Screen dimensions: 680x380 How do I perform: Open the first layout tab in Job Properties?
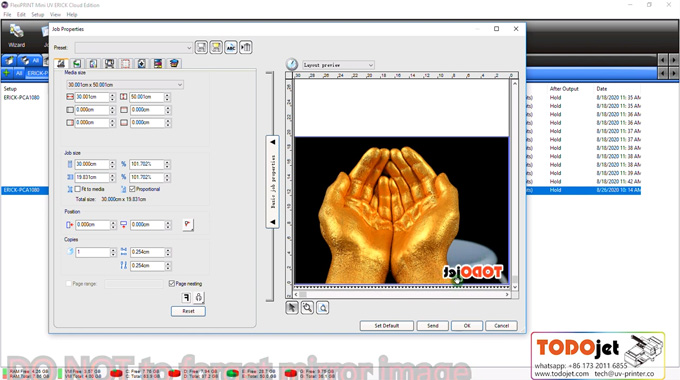pyautogui.click(x=61, y=63)
